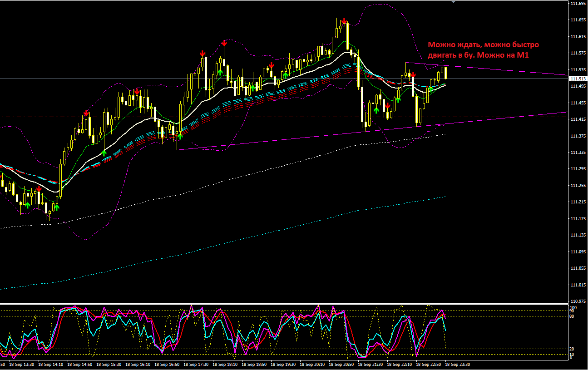Click price axis label 111.415
This screenshot has height=370, width=588.
(578, 119)
